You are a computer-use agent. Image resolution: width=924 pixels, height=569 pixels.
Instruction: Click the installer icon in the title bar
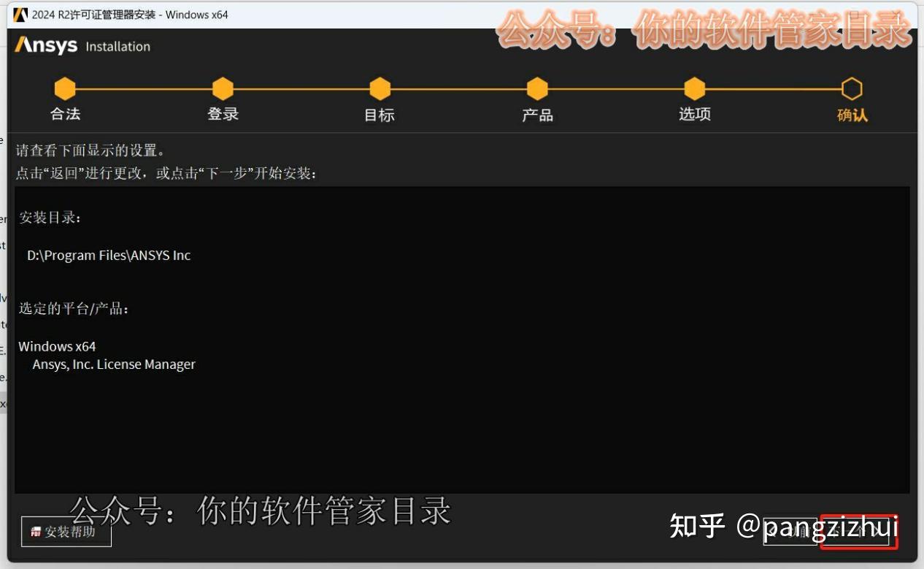point(22,13)
